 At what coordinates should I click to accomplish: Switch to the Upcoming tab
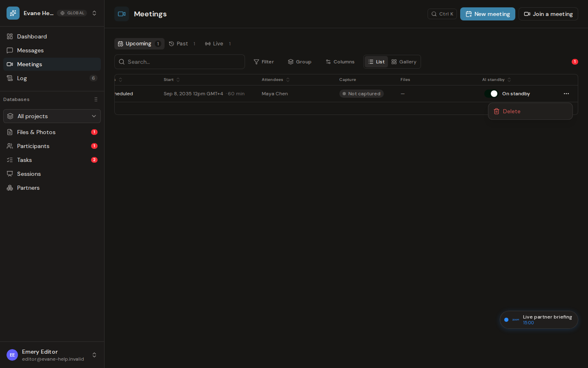pos(139,44)
